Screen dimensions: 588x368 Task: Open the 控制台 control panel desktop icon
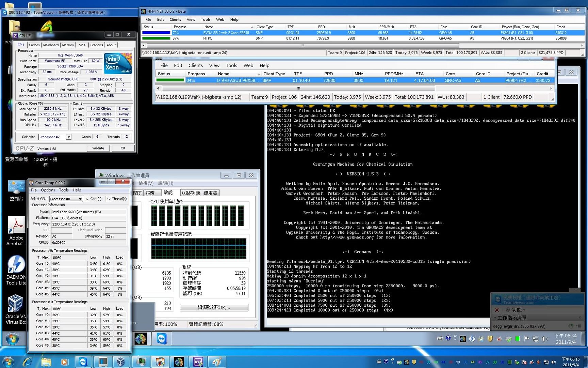pos(16,190)
